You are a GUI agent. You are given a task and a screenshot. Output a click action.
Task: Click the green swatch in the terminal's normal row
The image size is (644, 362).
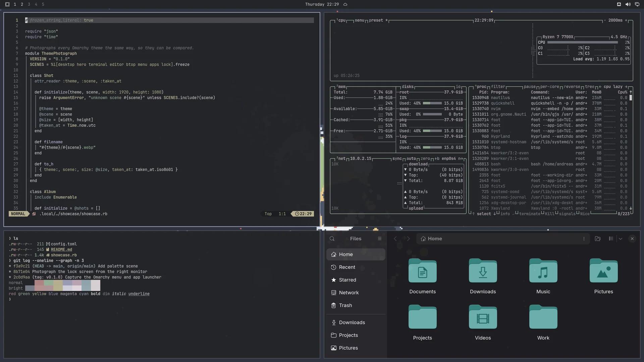(x=49, y=283)
